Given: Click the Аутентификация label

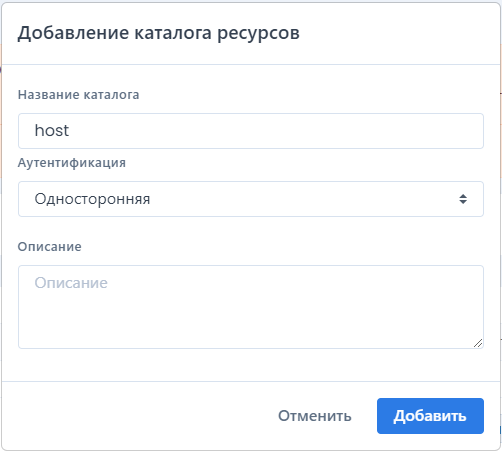Looking at the screenshot, I should point(72,163).
